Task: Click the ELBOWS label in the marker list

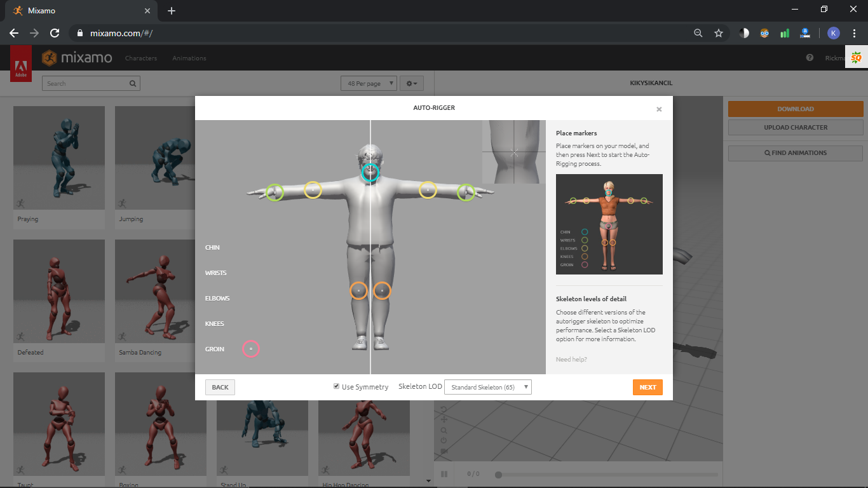Action: click(217, 298)
